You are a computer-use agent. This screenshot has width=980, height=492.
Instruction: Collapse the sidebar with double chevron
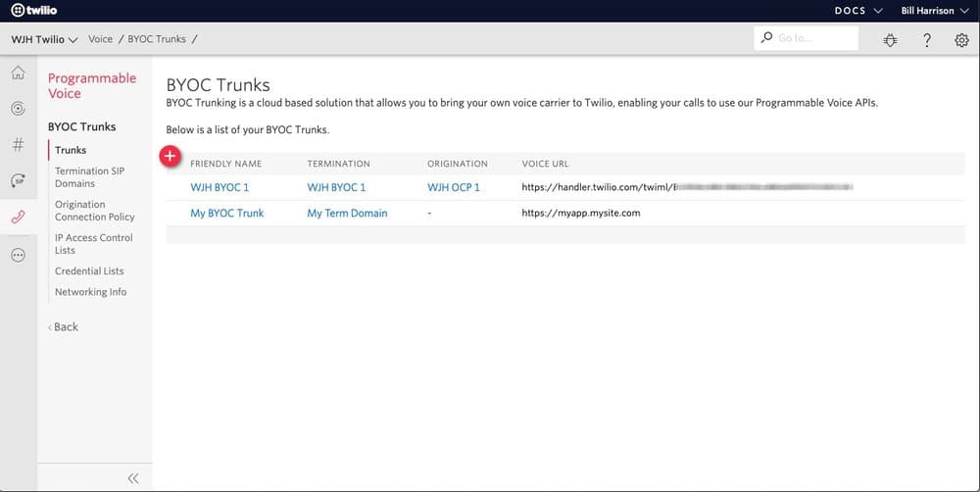click(x=133, y=478)
